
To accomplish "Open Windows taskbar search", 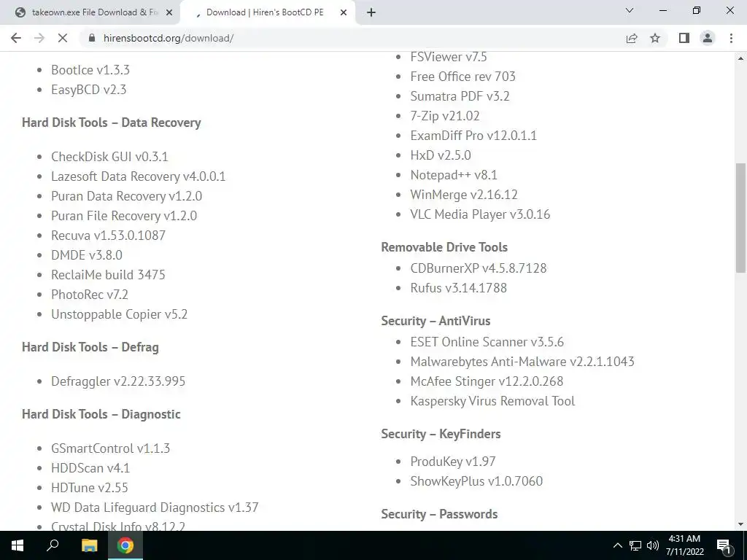I will click(53, 545).
